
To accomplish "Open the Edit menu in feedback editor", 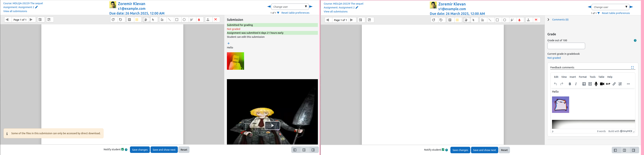I will 556,77.
